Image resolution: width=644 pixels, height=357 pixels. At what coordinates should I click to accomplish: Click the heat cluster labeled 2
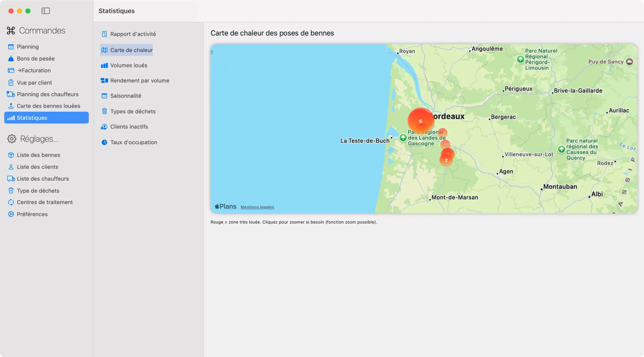[x=446, y=160]
